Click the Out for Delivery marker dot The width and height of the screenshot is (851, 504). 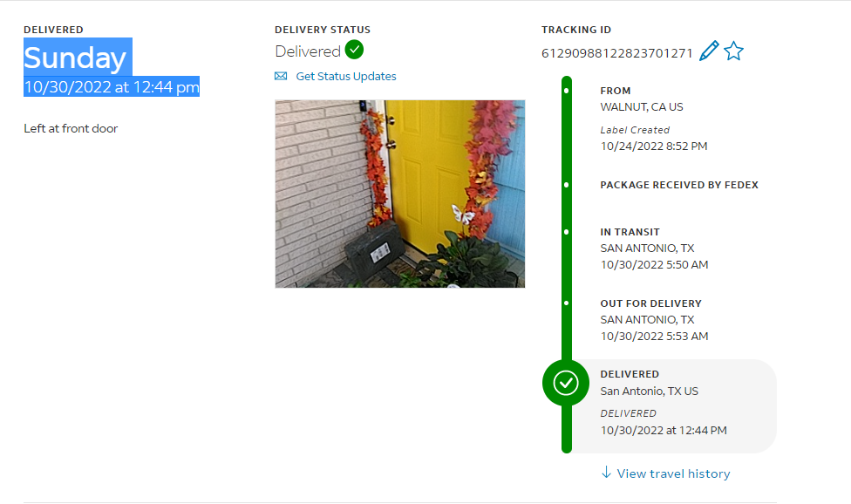(567, 303)
